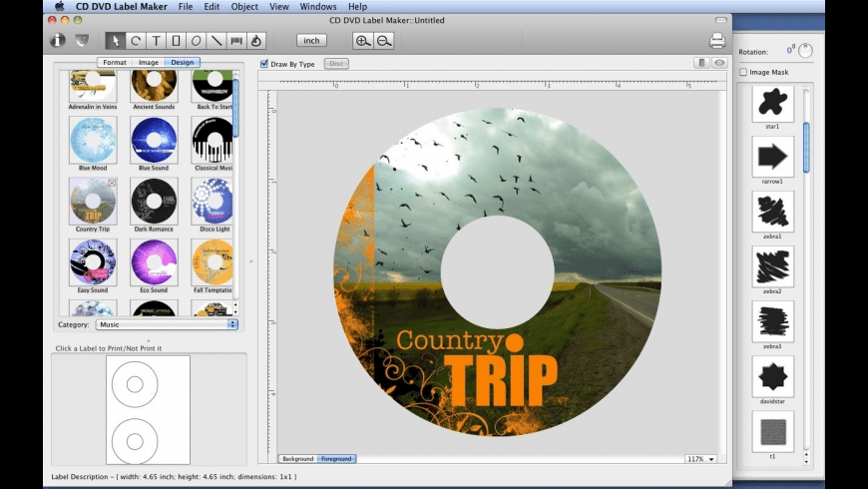The height and width of the screenshot is (489, 868).
Task: Enable the Image Mask checkbox
Action: click(x=743, y=72)
